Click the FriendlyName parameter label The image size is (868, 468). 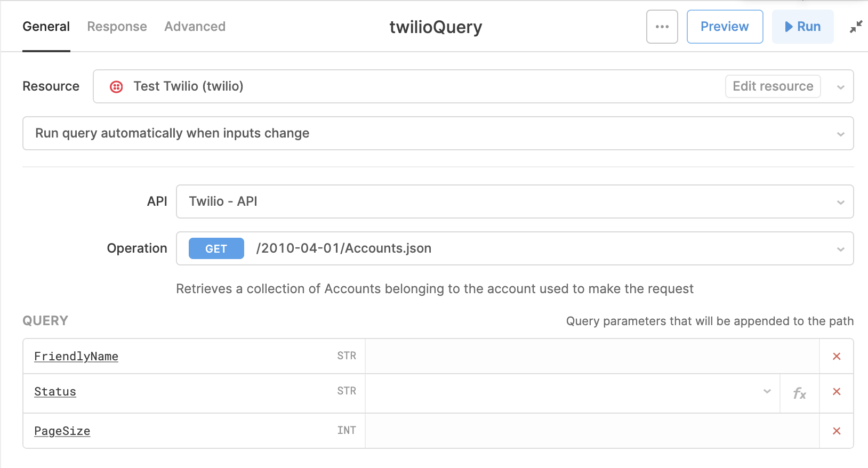tap(76, 356)
